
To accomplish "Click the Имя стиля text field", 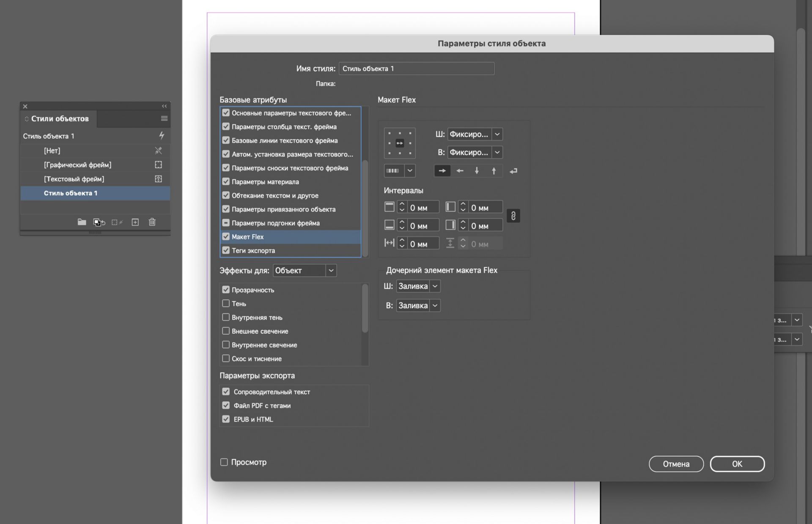I will (416, 69).
